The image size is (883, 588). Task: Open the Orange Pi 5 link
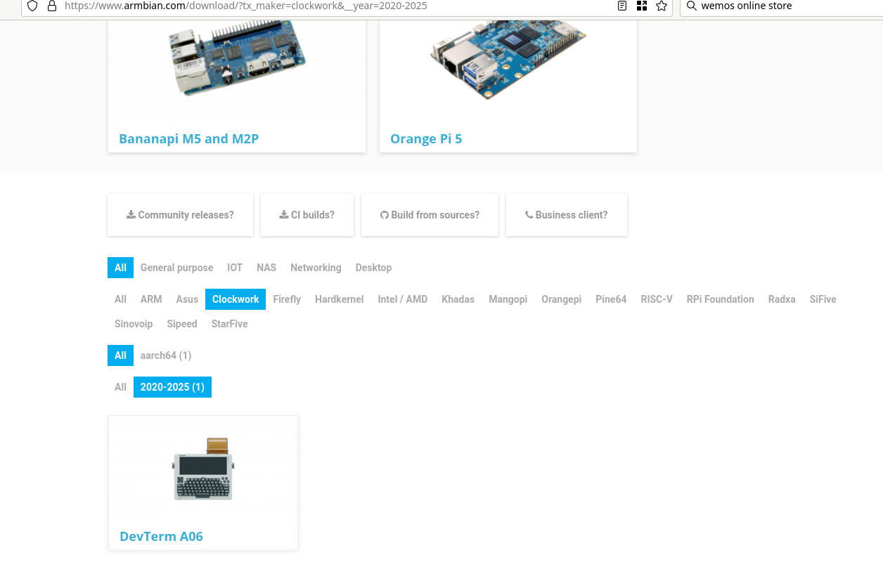pos(426,138)
